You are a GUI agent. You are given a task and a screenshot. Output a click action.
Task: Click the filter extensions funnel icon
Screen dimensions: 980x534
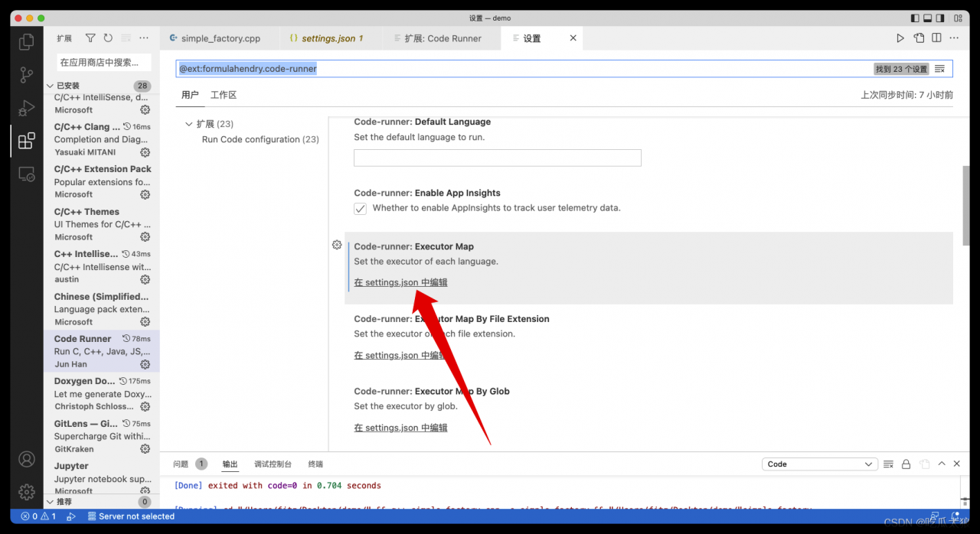pyautogui.click(x=90, y=38)
